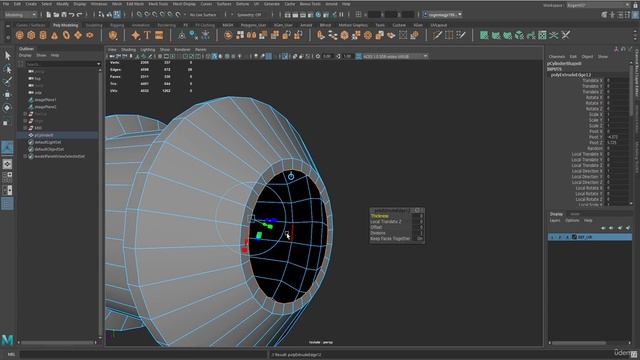640x360 pixels.
Task: Toggle the highlighted select-by-component mode icon
Action: click(117, 15)
